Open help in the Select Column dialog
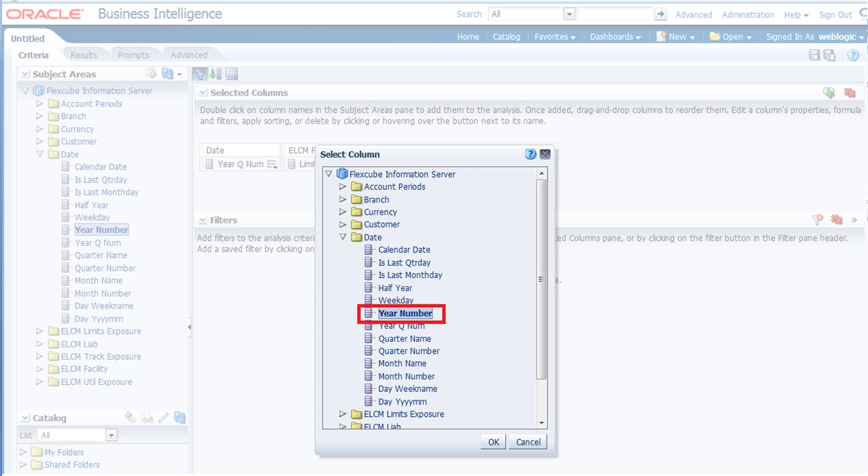868x476 pixels. (x=530, y=154)
